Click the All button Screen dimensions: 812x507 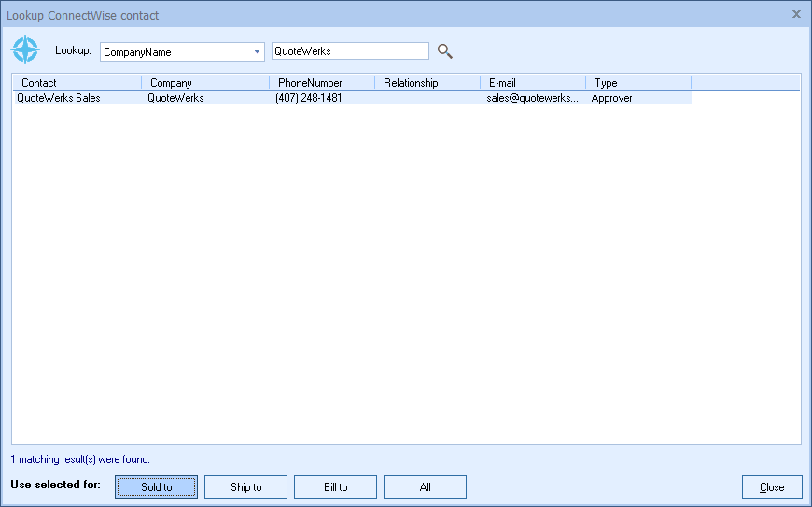click(x=425, y=487)
